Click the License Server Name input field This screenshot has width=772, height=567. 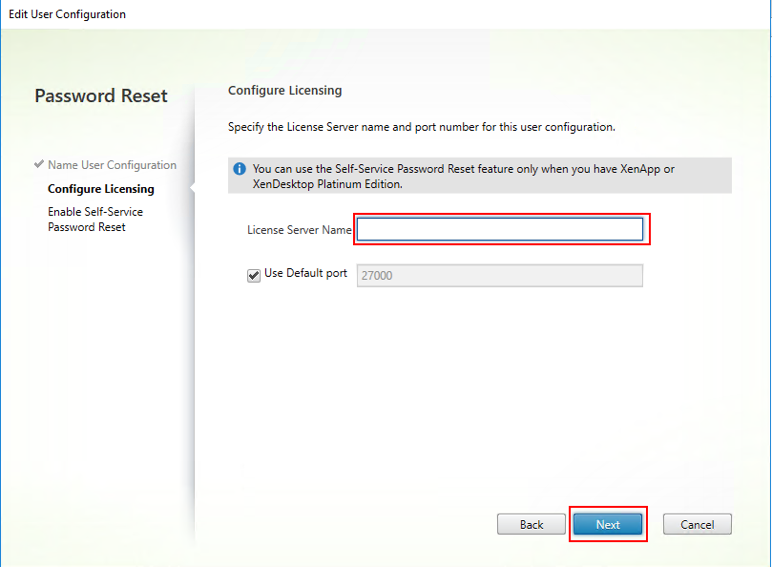(500, 229)
